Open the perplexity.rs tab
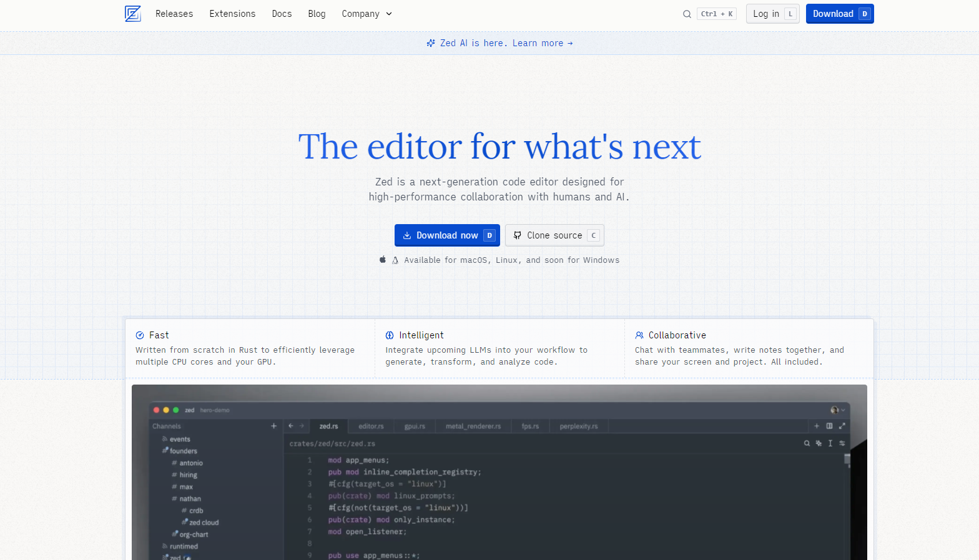 tap(579, 426)
